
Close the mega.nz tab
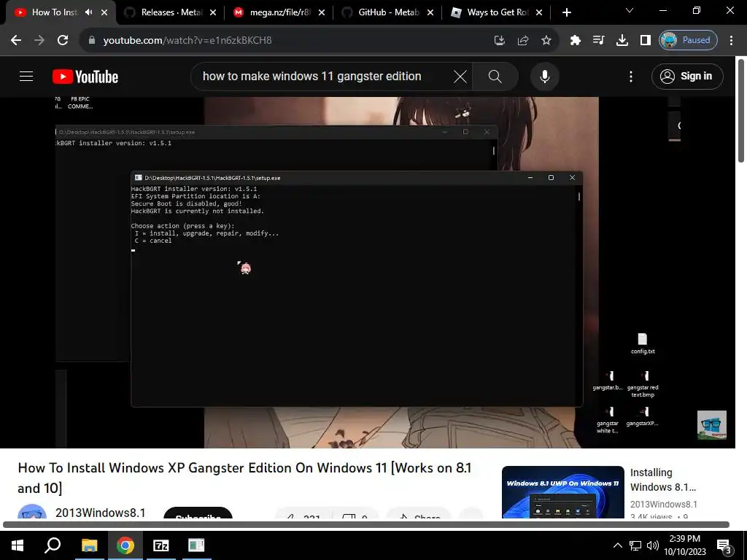(322, 13)
